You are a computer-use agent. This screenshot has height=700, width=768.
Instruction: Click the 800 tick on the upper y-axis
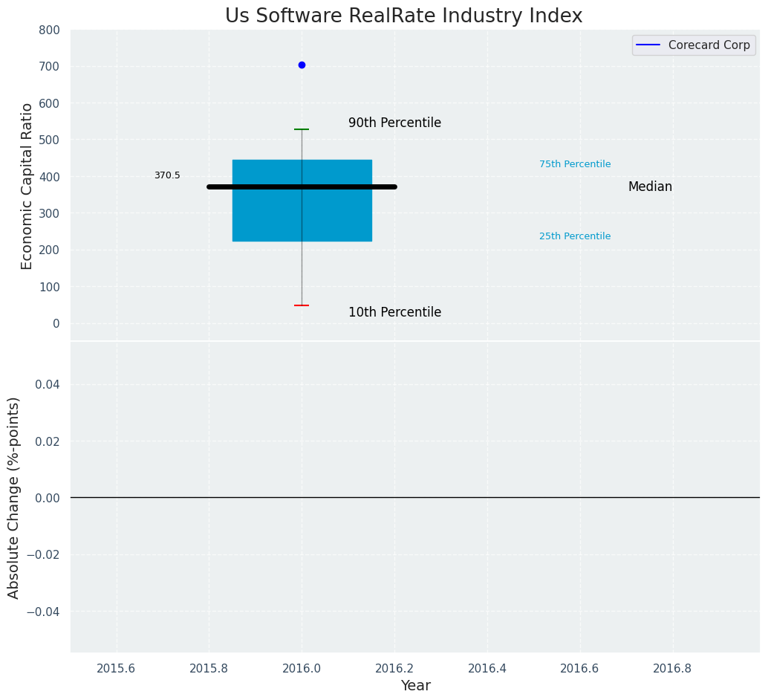[50, 30]
